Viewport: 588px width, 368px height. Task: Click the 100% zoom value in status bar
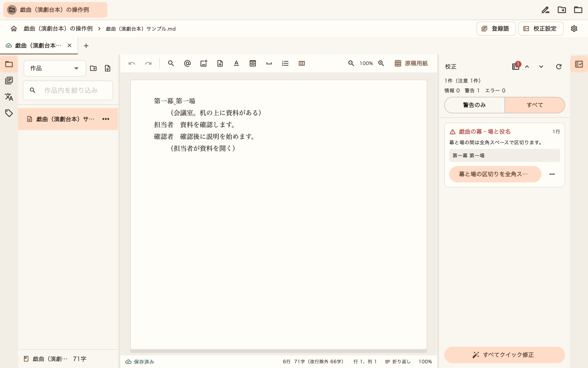[425, 362]
